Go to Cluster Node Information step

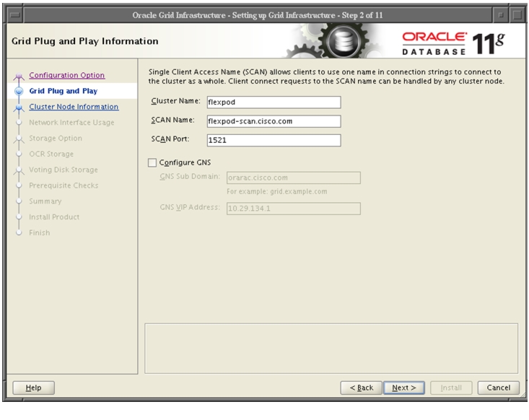[x=74, y=107]
